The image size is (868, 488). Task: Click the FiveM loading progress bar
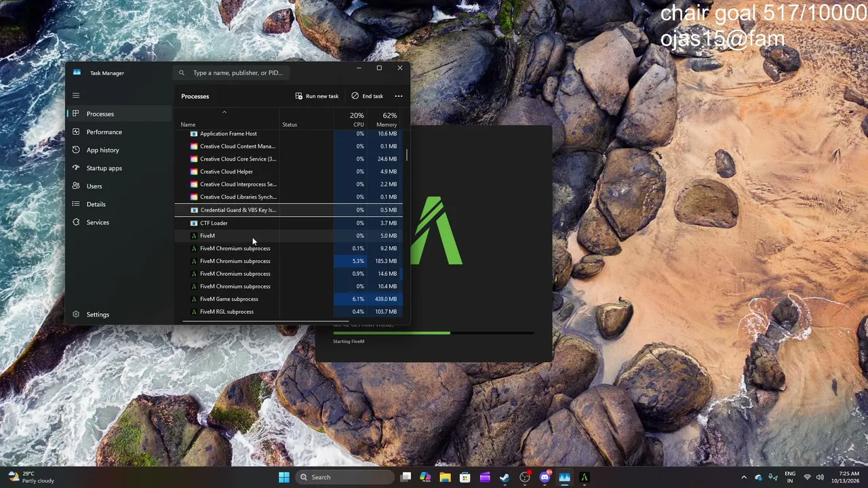433,333
